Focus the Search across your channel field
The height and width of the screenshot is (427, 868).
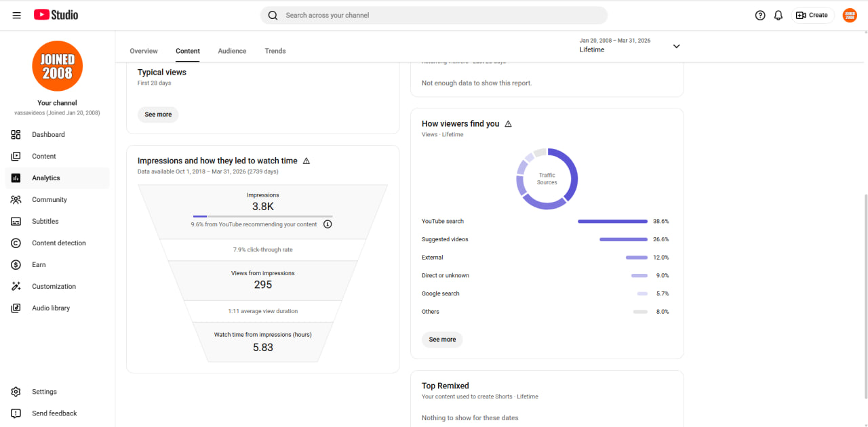[434, 15]
